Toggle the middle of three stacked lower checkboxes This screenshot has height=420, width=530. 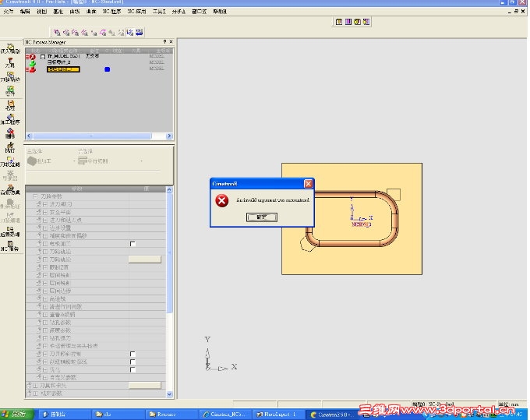[132, 362]
